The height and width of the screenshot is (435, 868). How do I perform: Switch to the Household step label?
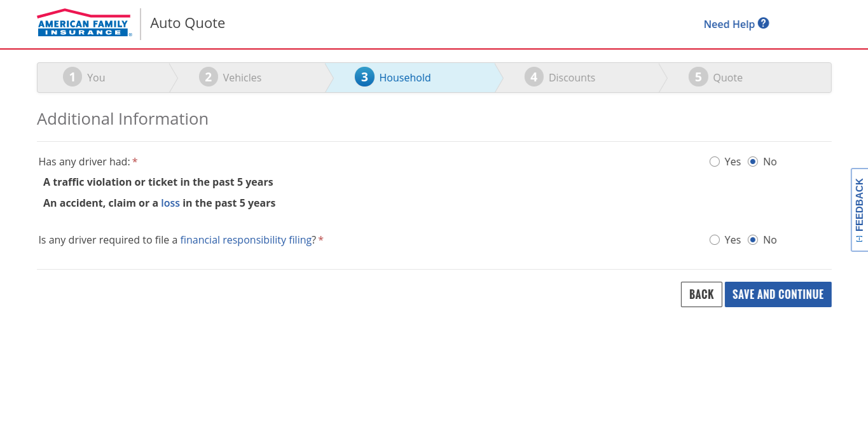tap(405, 78)
